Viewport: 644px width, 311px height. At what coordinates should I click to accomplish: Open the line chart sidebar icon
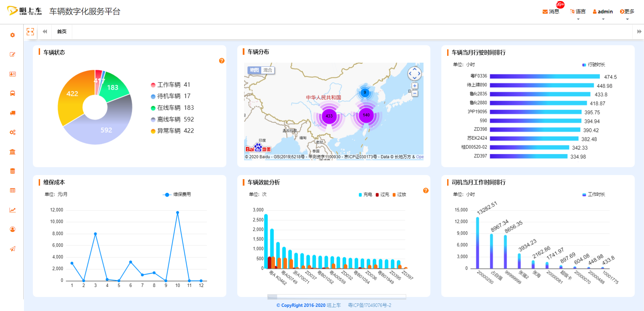point(13,210)
